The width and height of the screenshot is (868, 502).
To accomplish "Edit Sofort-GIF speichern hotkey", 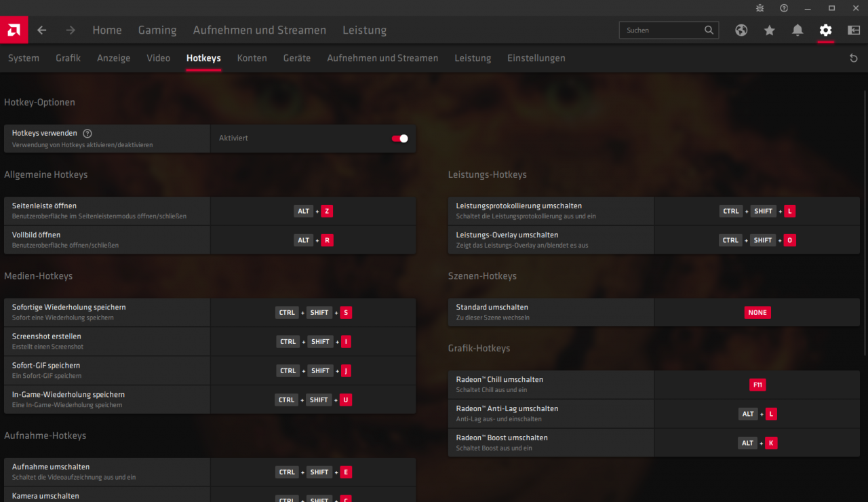I will [x=313, y=371].
